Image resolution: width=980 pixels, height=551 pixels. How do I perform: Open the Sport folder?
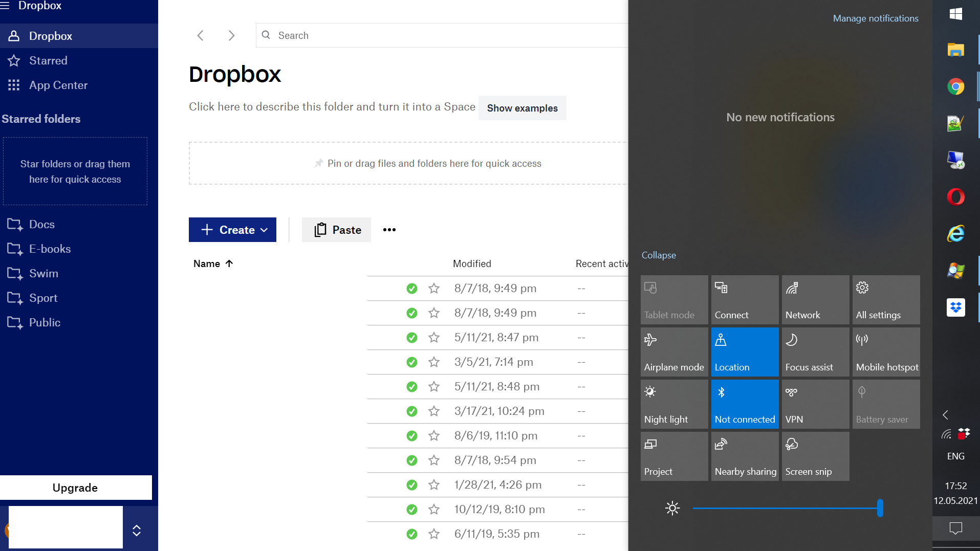[x=43, y=298]
